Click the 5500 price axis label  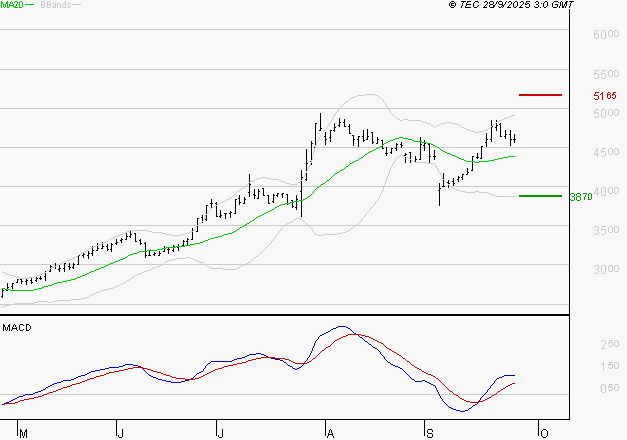click(x=606, y=74)
